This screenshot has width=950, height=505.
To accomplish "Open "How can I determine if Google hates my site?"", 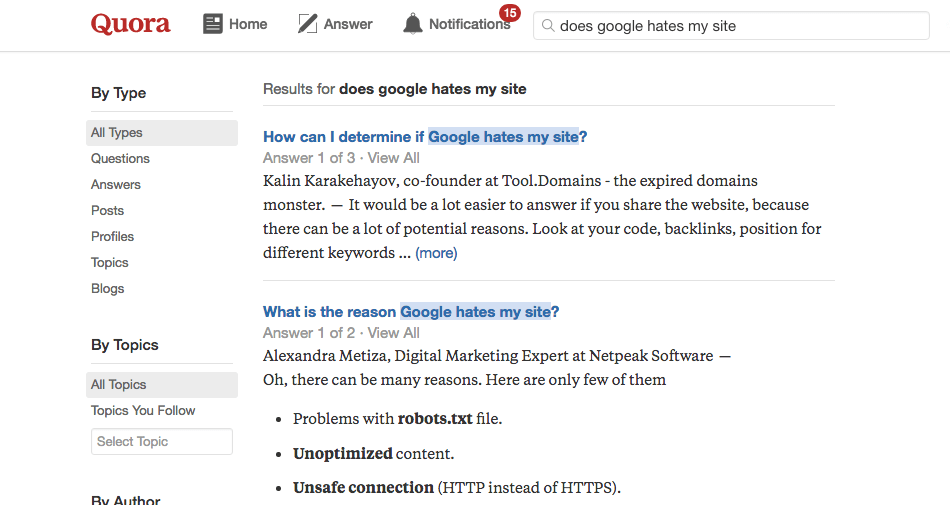I will click(425, 137).
